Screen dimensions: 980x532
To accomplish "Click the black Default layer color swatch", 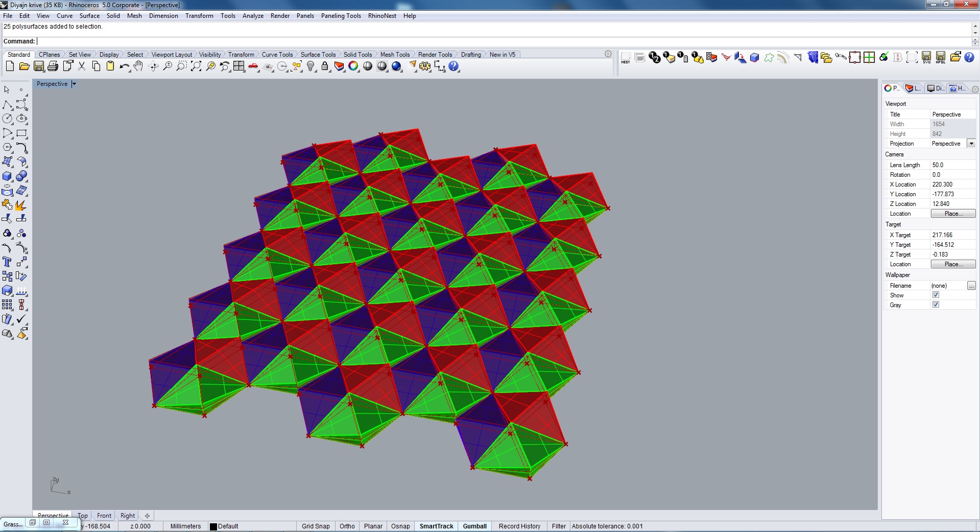I will (x=213, y=526).
